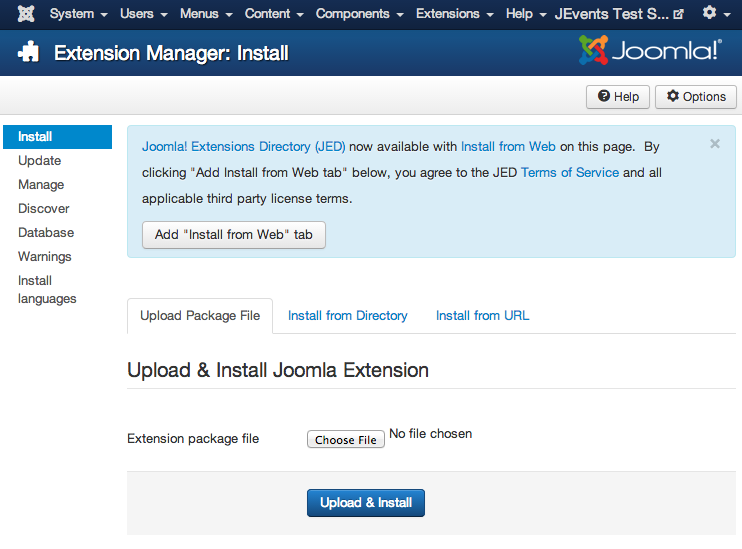Image resolution: width=742 pixels, height=549 pixels.
Task: Expand the Users menu
Action: pos(143,14)
